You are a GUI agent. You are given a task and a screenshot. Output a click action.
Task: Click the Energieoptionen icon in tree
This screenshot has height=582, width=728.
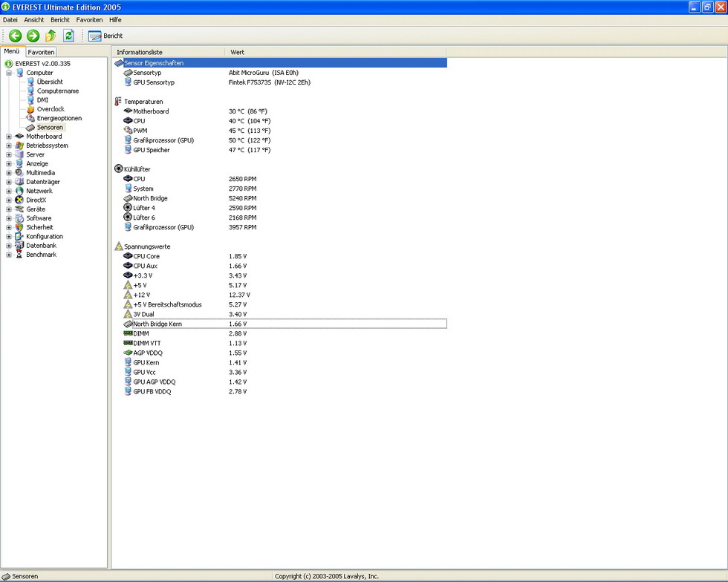coord(30,118)
